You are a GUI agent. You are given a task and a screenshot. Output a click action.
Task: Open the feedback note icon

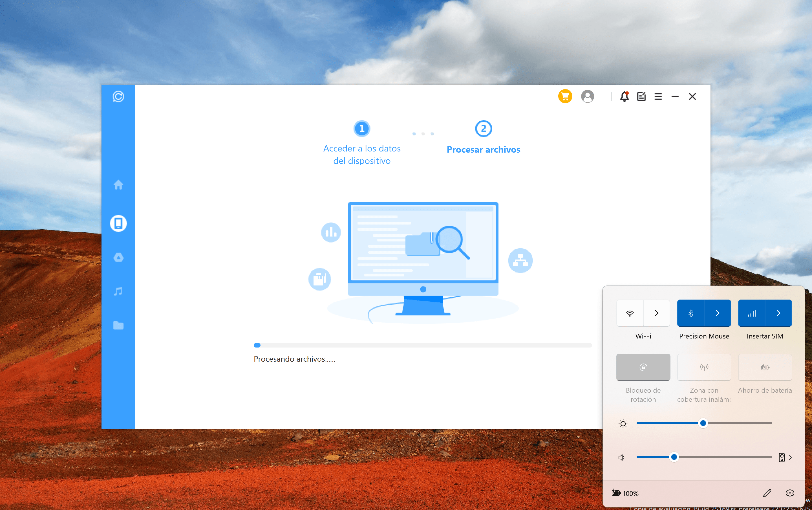[x=641, y=96]
